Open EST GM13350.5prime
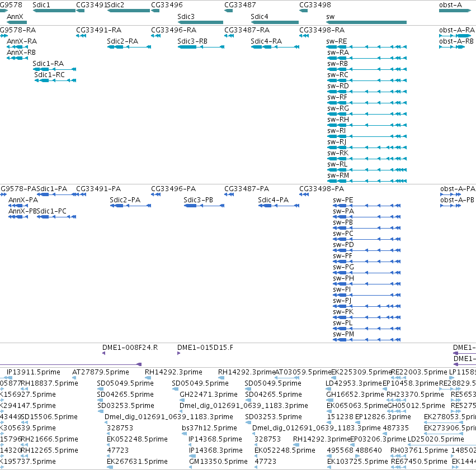476x470 pixels. point(218,462)
